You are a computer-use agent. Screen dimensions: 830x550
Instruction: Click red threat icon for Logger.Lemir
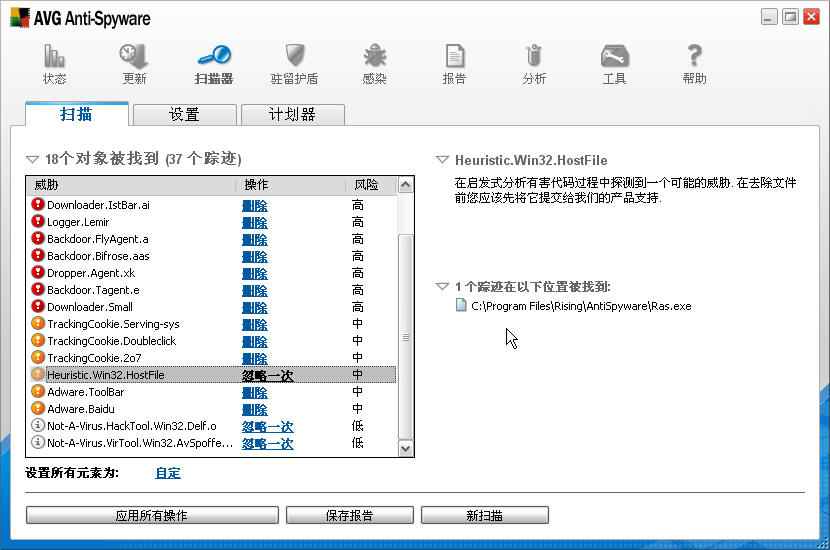(38, 221)
